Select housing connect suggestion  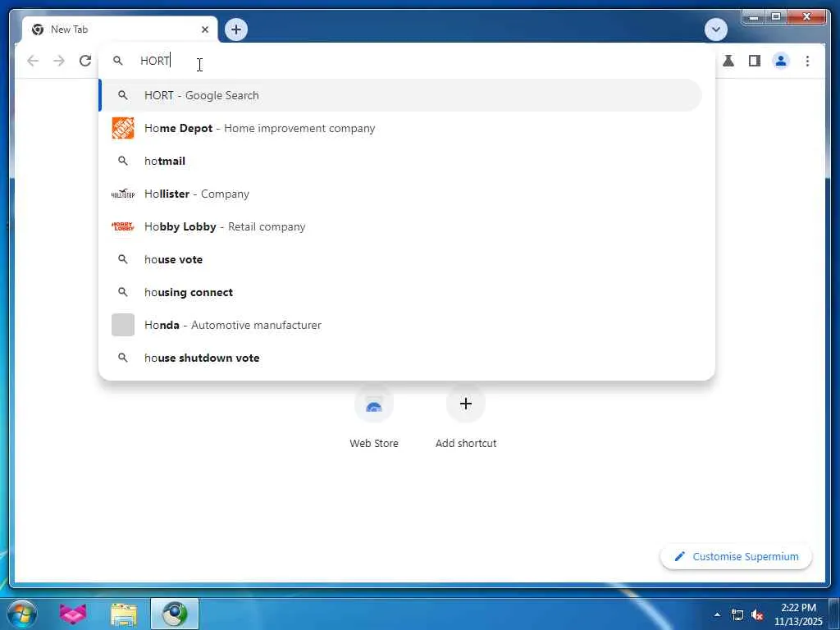pos(400,292)
